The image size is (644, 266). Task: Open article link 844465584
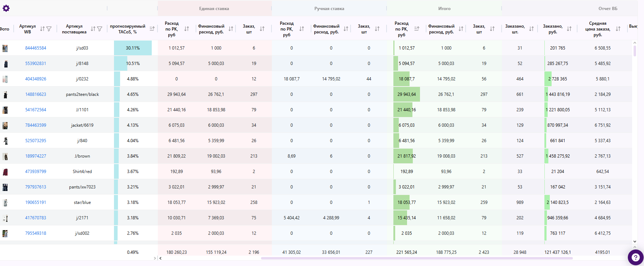pos(36,48)
